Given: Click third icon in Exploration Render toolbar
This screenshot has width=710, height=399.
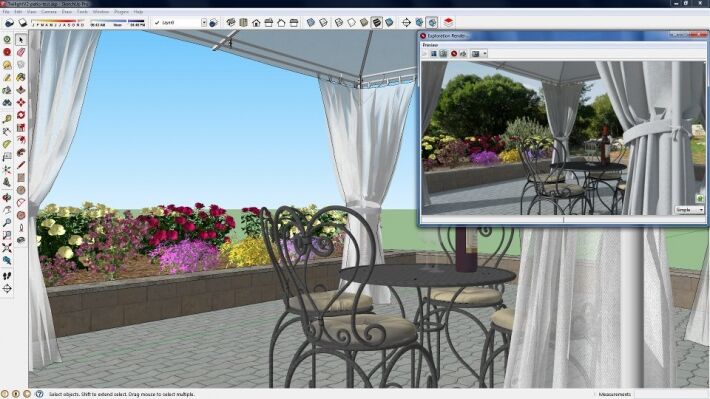Looking at the screenshot, I should [443, 53].
